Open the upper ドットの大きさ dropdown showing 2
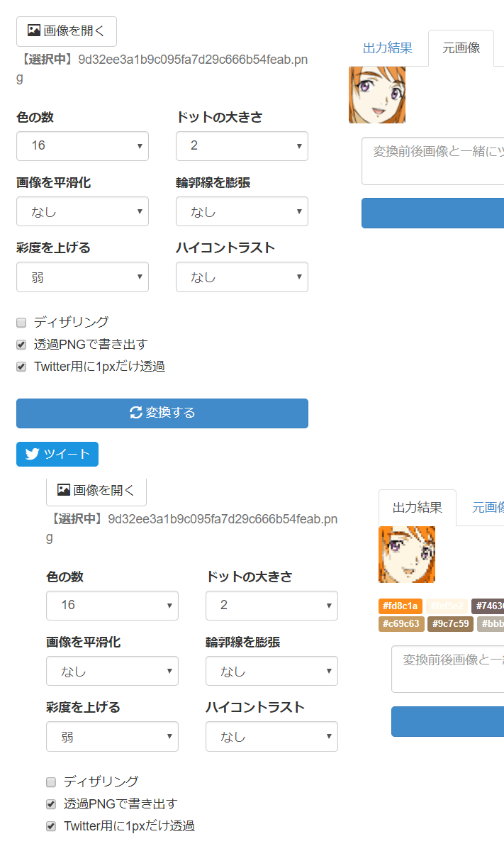 [242, 146]
